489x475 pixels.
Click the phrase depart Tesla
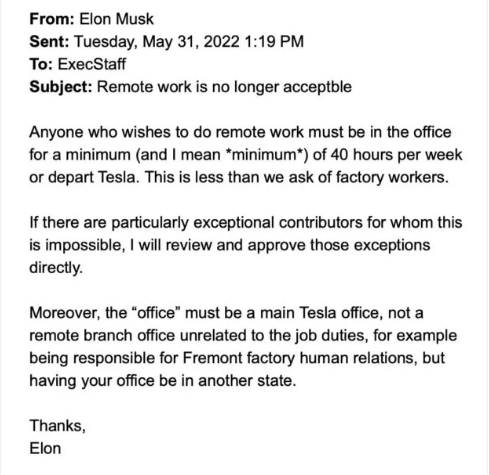coord(92,178)
